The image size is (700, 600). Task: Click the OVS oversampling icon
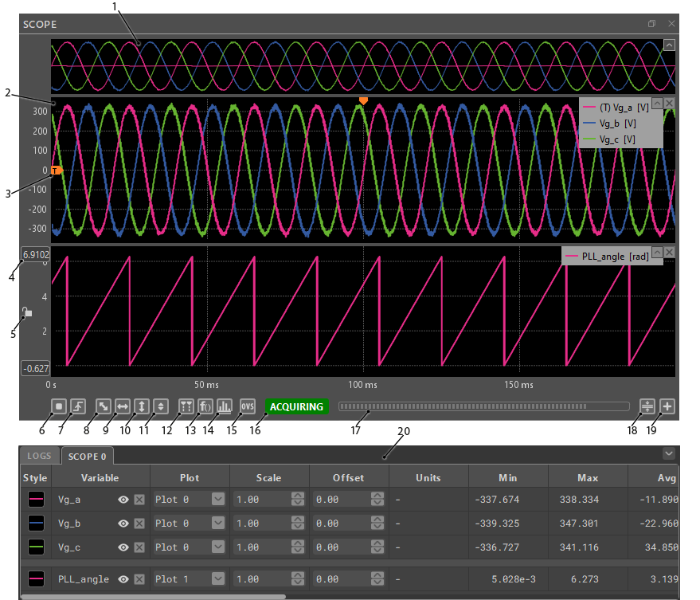point(248,406)
